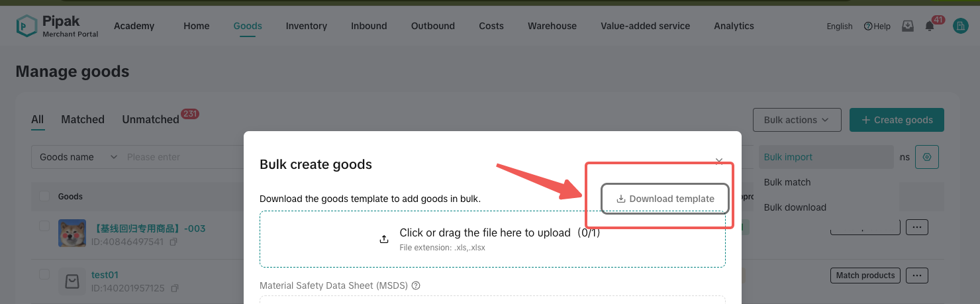Open the three-dot menu for test01 row
This screenshot has height=304, width=980.
pyautogui.click(x=916, y=275)
